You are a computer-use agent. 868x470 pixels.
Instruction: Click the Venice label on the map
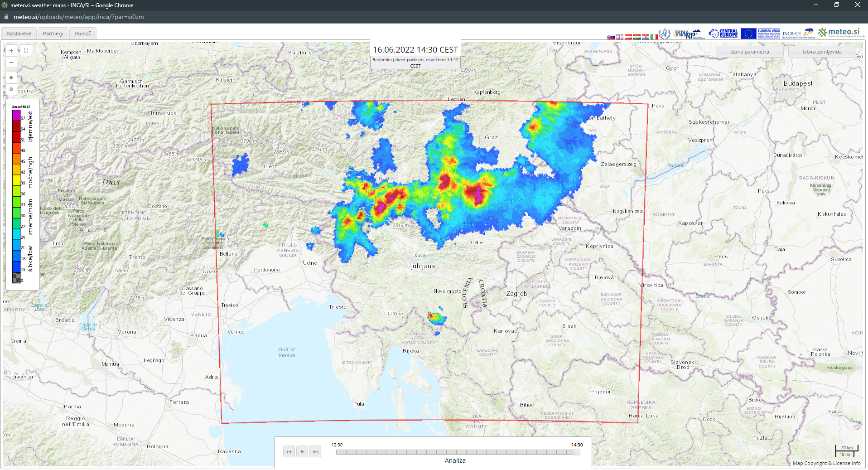236,332
